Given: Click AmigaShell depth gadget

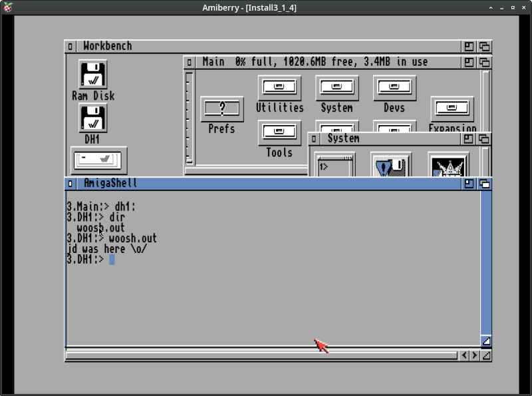Looking at the screenshot, I should (x=484, y=184).
